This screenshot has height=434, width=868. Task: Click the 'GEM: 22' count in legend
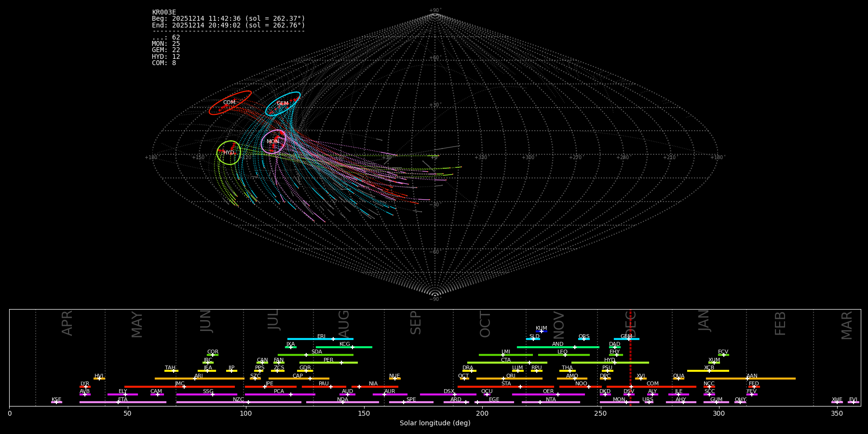pos(166,50)
